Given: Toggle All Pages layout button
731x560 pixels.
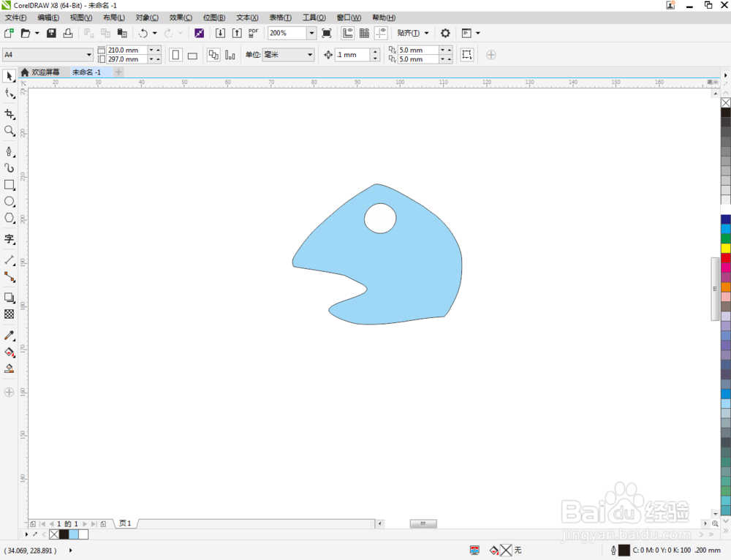Looking at the screenshot, I should 213,55.
